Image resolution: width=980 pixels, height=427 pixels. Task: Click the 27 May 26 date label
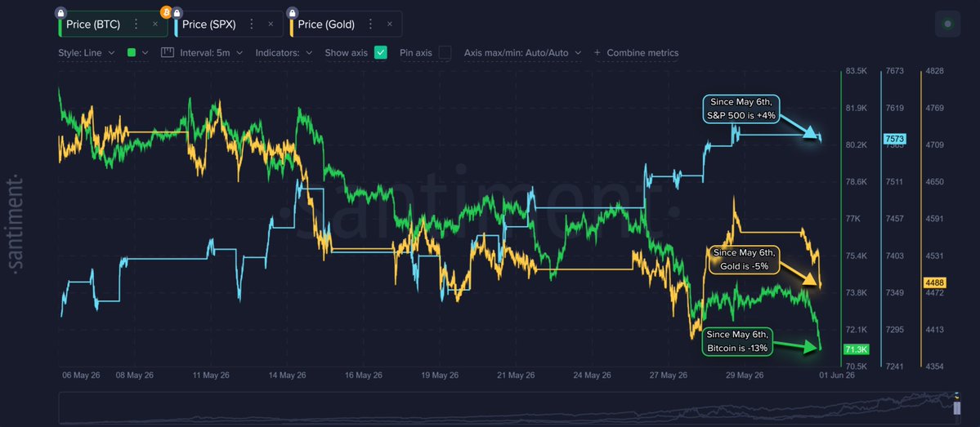[669, 376]
